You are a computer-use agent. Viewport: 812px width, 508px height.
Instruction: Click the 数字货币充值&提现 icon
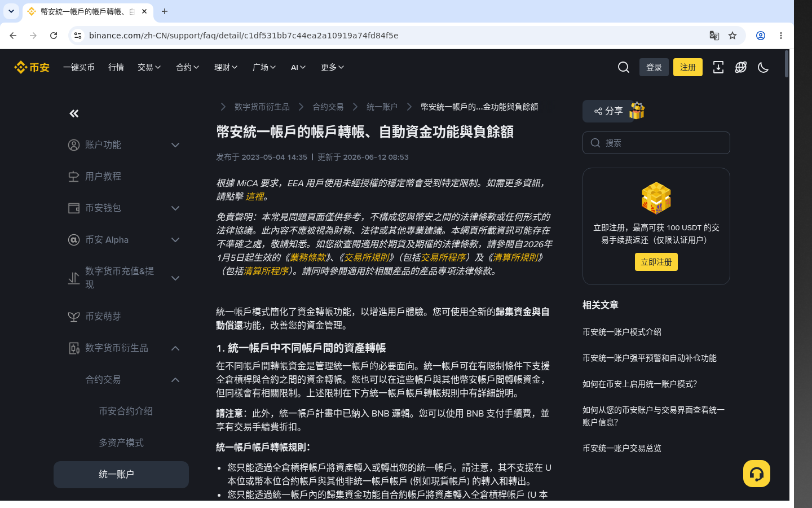[74, 278]
